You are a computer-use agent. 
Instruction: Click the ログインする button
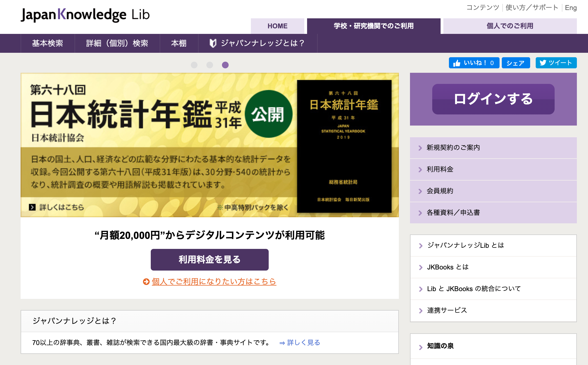point(493,99)
